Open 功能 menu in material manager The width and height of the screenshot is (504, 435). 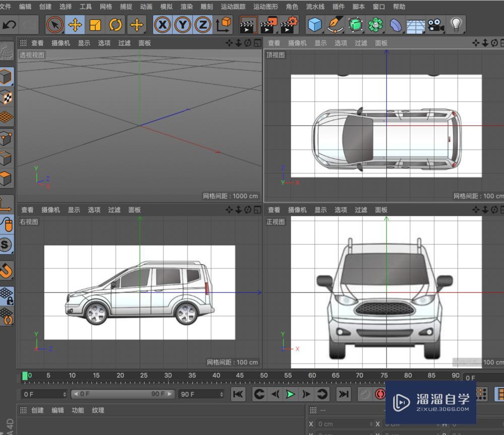(78, 410)
